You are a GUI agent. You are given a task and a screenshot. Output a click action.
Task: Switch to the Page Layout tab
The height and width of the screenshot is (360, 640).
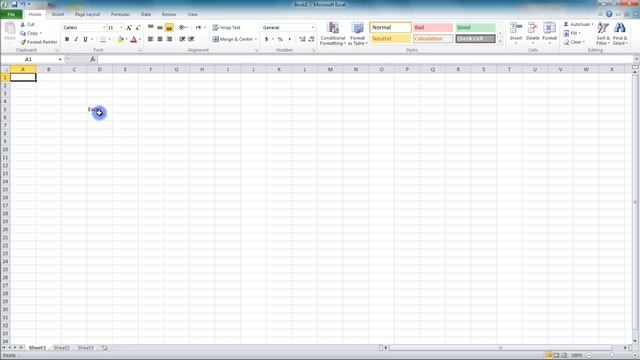[x=87, y=14]
